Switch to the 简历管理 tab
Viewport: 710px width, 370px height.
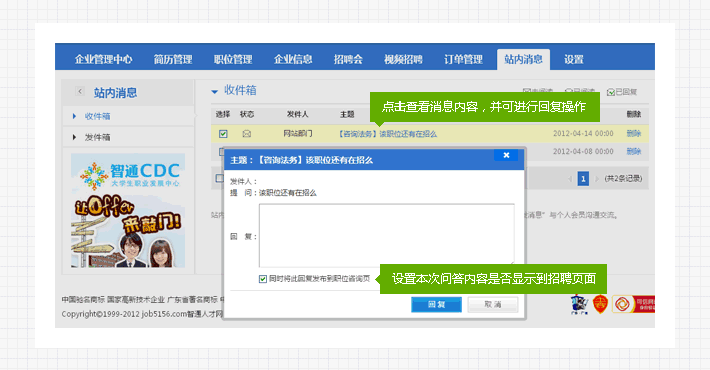[173, 59]
